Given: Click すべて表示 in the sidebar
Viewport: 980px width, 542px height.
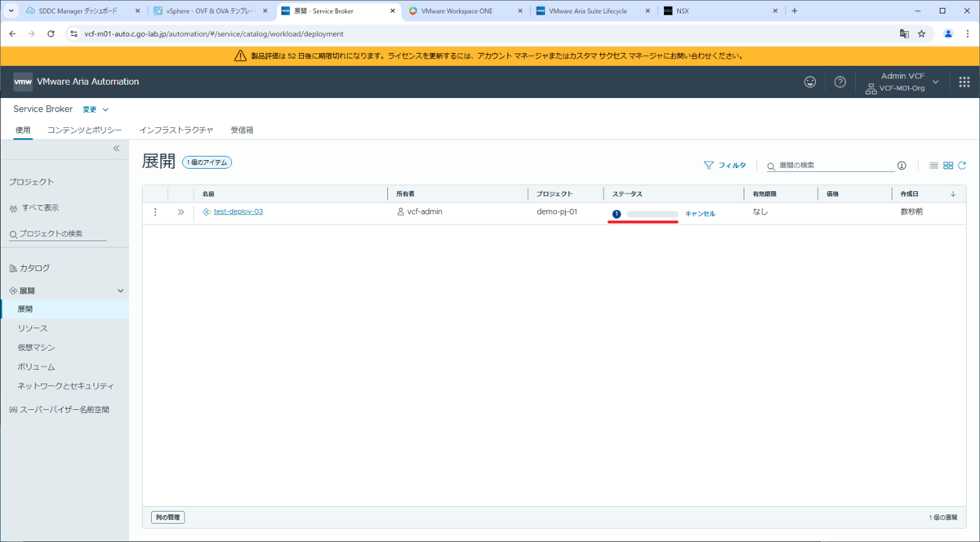Looking at the screenshot, I should point(39,208).
